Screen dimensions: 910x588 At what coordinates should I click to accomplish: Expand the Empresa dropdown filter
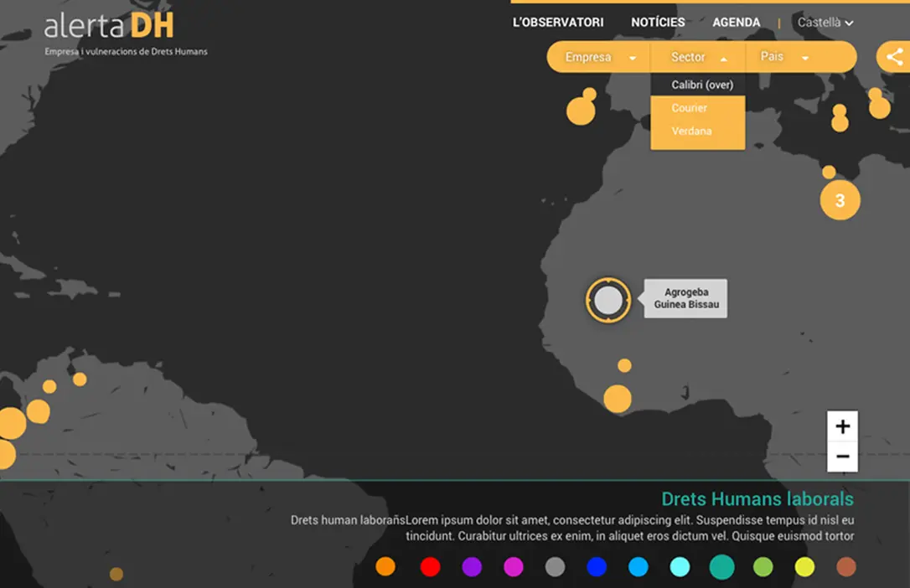click(598, 57)
